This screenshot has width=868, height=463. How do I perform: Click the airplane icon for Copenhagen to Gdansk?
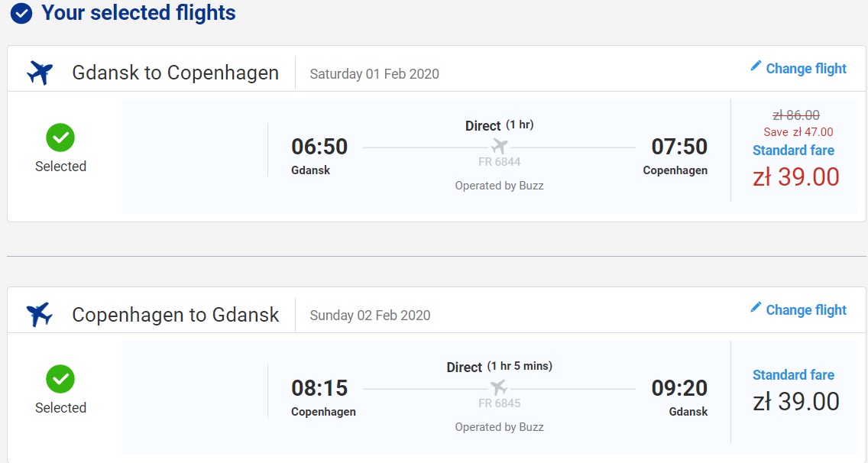click(x=40, y=314)
